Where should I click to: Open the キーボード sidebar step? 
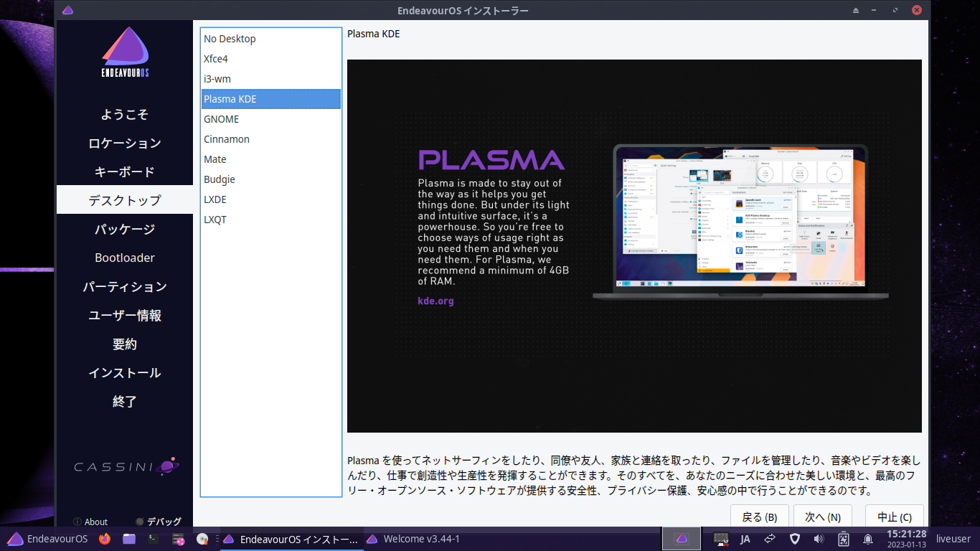125,171
